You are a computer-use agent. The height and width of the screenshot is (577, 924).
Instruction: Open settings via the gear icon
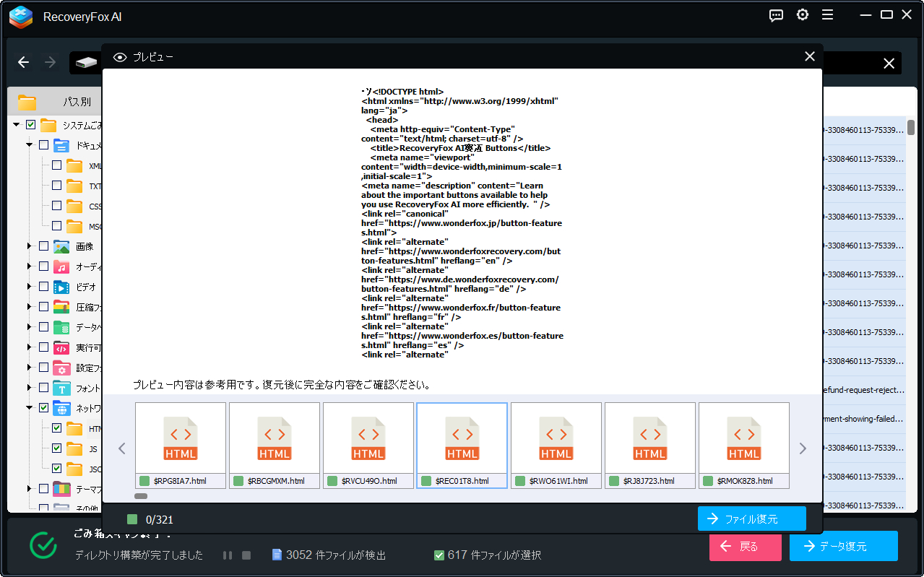coord(803,15)
